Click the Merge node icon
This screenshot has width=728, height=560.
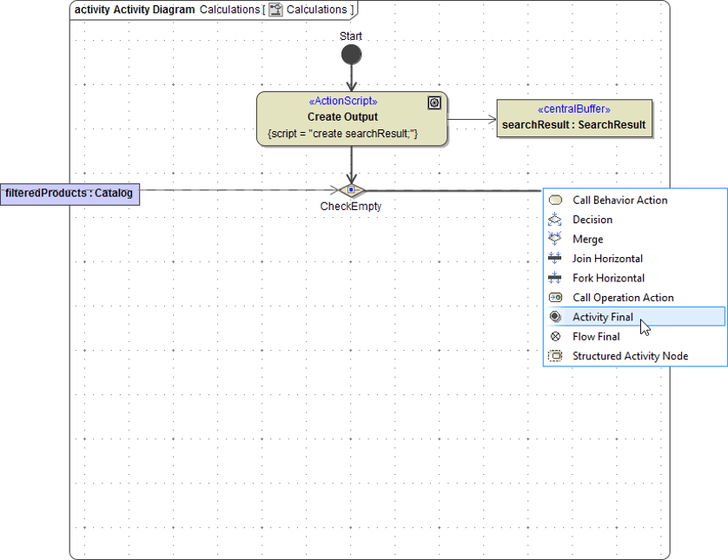click(x=555, y=239)
